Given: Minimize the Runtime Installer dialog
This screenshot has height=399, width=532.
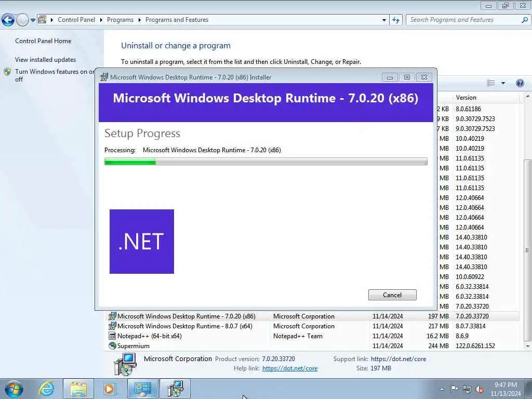Looking at the screenshot, I should (x=390, y=77).
